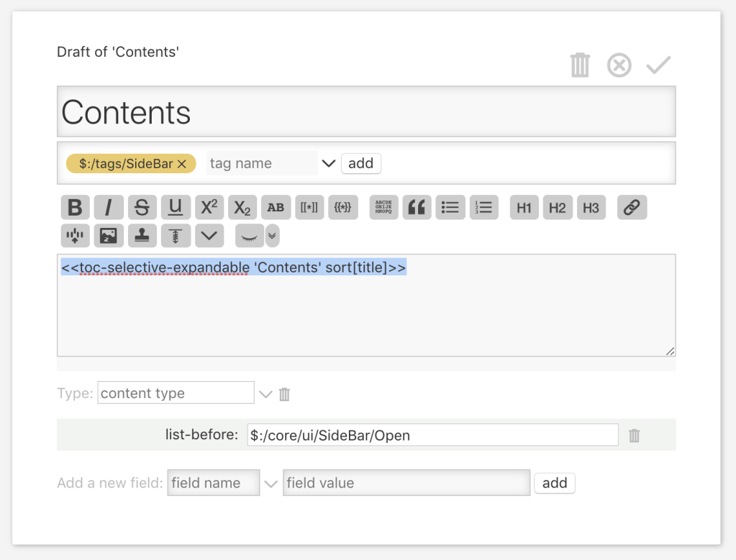
Task: Click the block quote toolbar icon
Action: click(417, 208)
